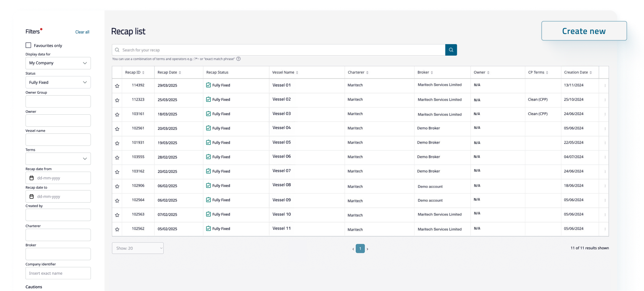Image resolution: width=644 pixels, height=291 pixels.
Task: Mark Vessel 05 row as favourite
Action: 117,144
